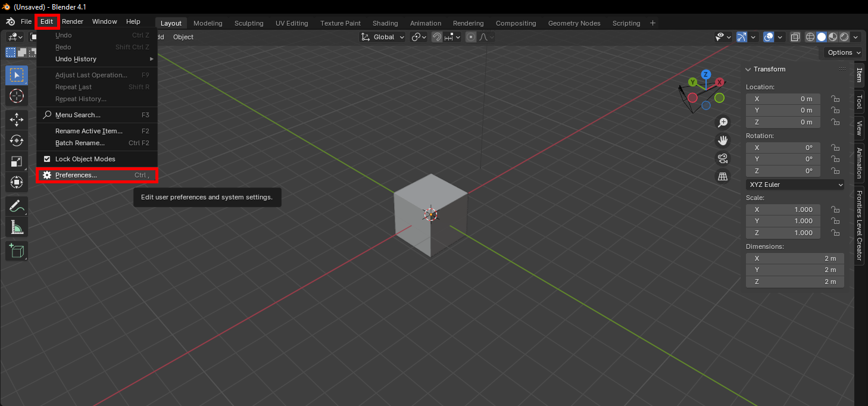Choose Rename Active Item... entry
The height and width of the screenshot is (406, 868).
point(97,131)
